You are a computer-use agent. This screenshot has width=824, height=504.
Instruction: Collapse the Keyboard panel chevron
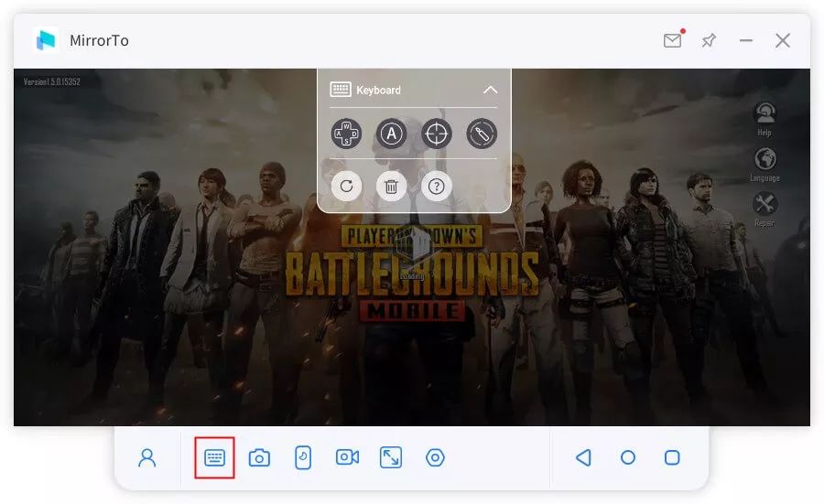click(490, 90)
